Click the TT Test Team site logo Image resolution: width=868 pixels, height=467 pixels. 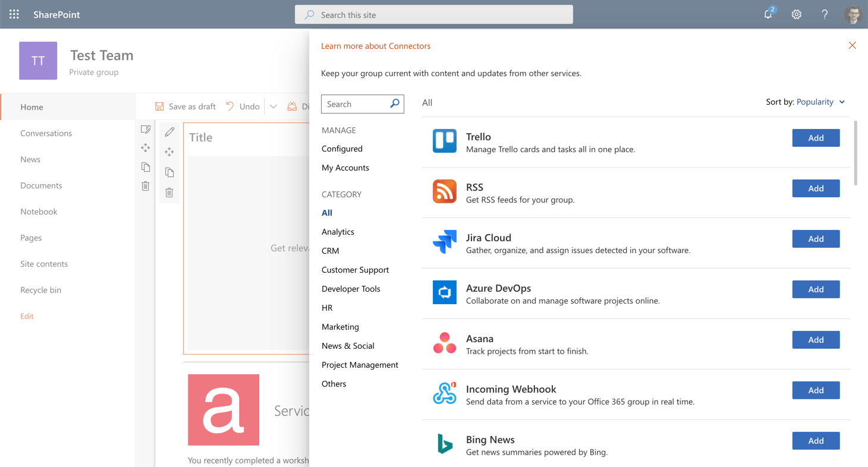pos(38,61)
